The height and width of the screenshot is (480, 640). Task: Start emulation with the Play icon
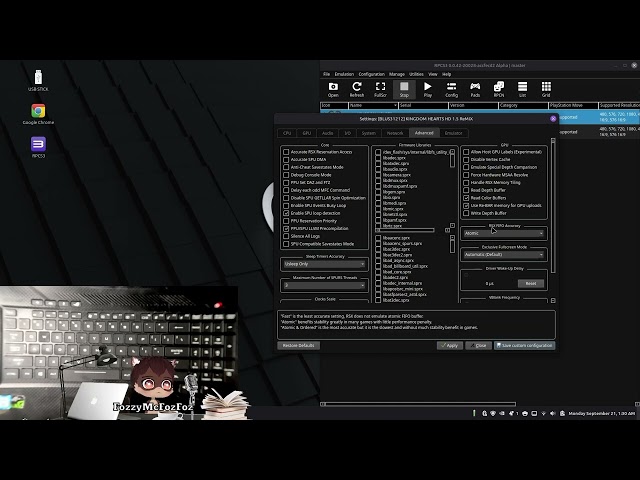click(428, 89)
